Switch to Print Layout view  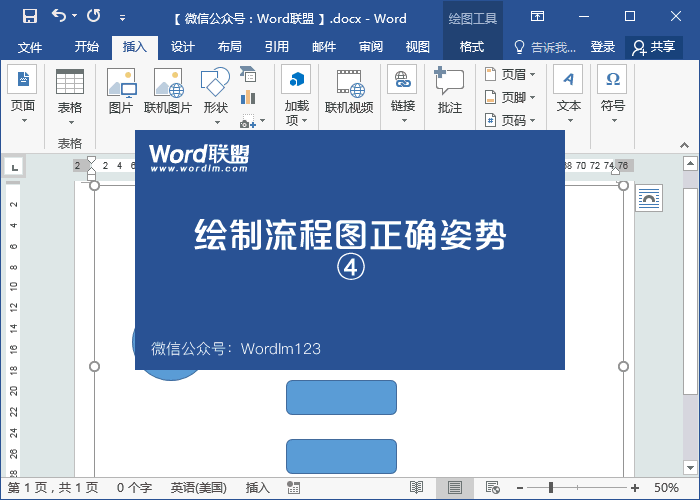(x=454, y=488)
